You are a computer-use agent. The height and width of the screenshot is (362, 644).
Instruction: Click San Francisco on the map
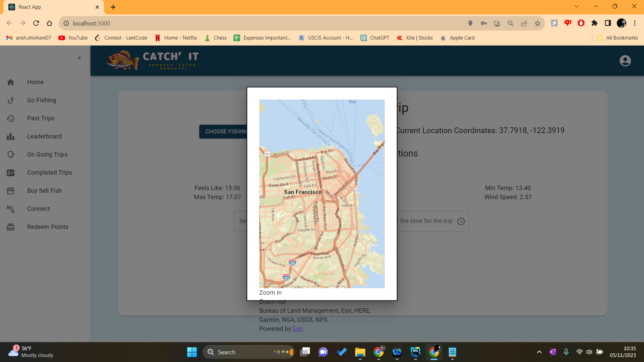point(303,192)
